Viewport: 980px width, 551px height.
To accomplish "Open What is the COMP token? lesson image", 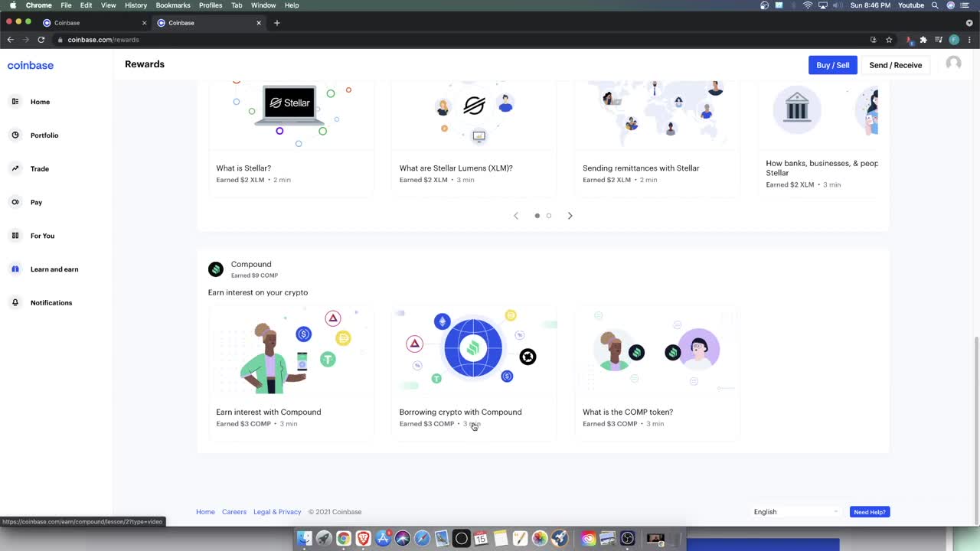I will 658,352.
